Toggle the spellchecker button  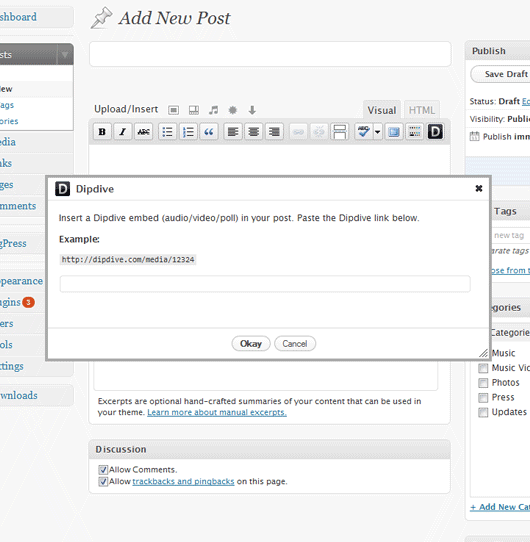coord(364,132)
